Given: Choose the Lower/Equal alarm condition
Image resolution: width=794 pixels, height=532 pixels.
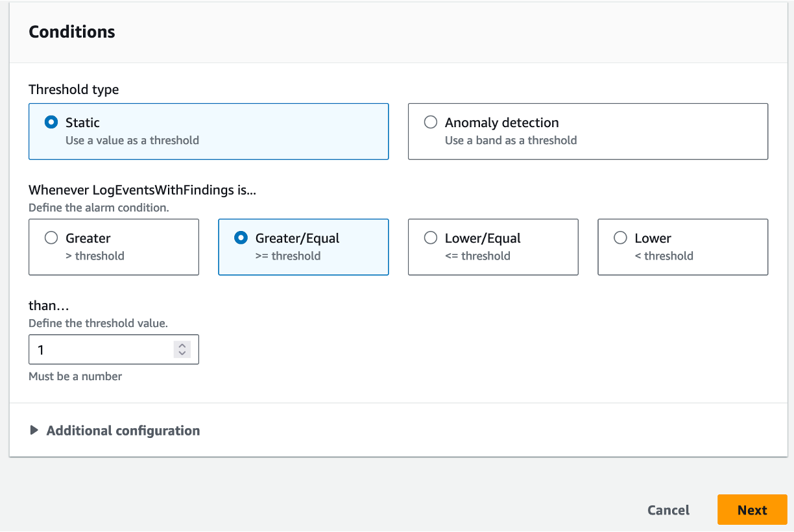Looking at the screenshot, I should click(x=493, y=247).
